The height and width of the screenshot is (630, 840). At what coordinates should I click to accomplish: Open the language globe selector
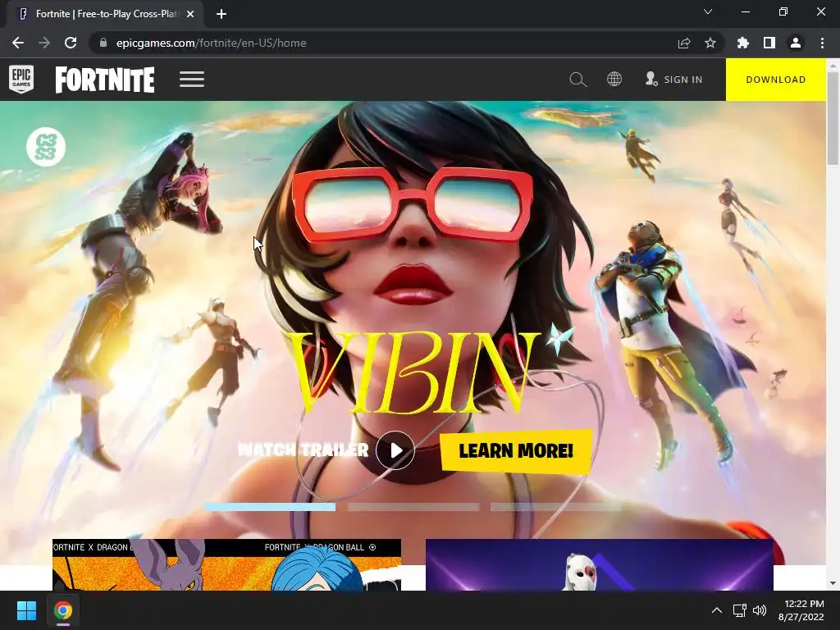tap(614, 80)
